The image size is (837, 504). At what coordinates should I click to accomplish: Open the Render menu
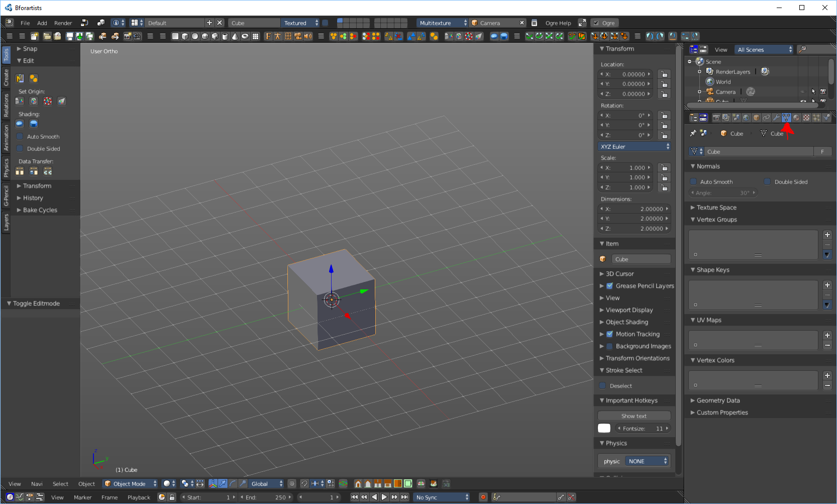(x=63, y=23)
